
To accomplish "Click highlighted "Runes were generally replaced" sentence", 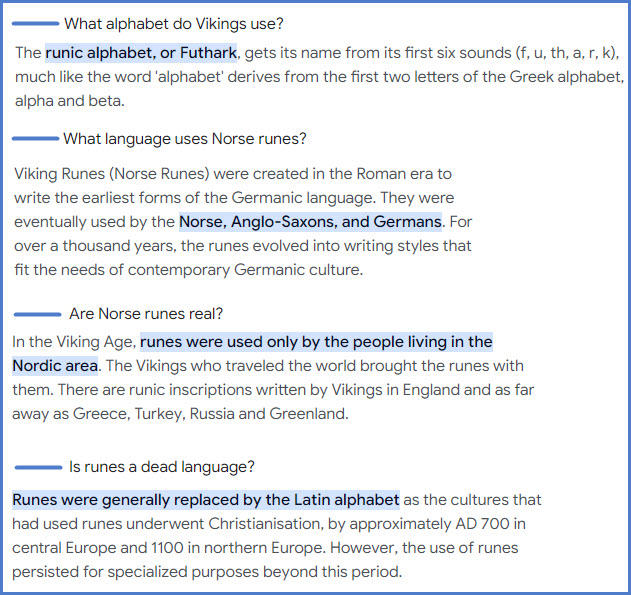I will pyautogui.click(x=205, y=499).
